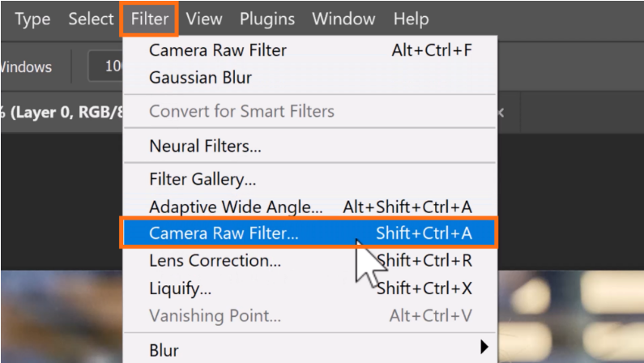Click the Vanishing Point entry
This screenshot has width=644, height=363.
(x=215, y=316)
